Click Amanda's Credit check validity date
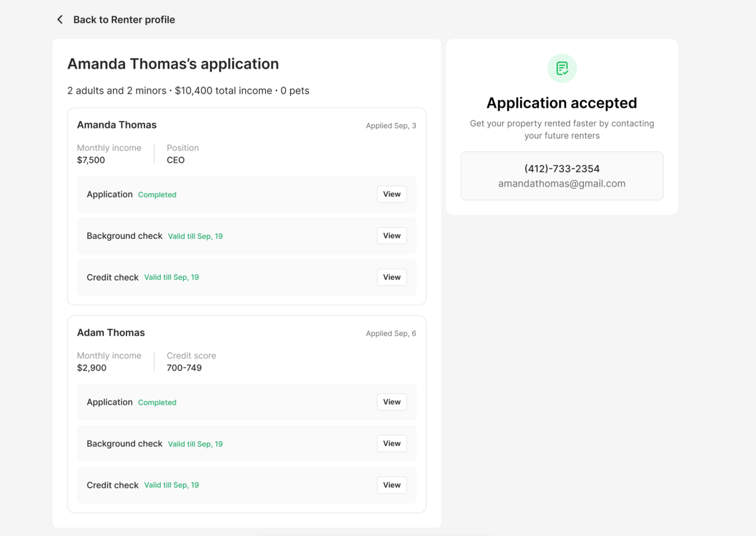This screenshot has width=756, height=536. tap(171, 277)
